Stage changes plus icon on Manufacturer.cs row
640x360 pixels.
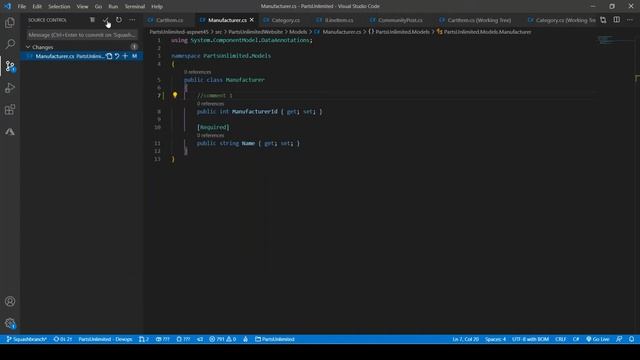click(x=125, y=56)
